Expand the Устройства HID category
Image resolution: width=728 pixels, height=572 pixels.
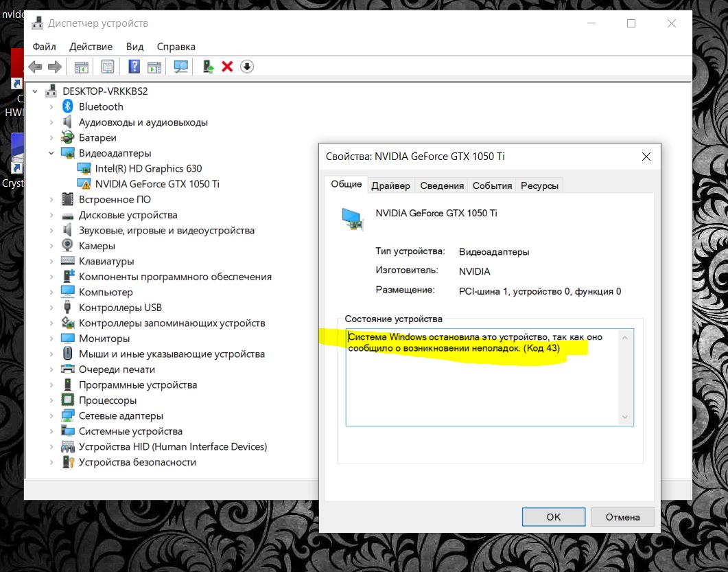51,446
